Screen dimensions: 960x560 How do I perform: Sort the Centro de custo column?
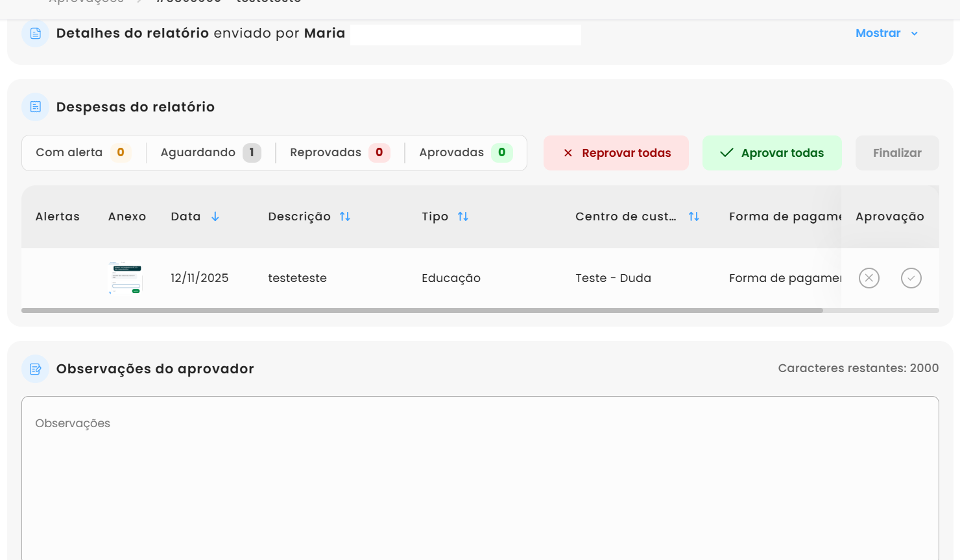coord(694,216)
